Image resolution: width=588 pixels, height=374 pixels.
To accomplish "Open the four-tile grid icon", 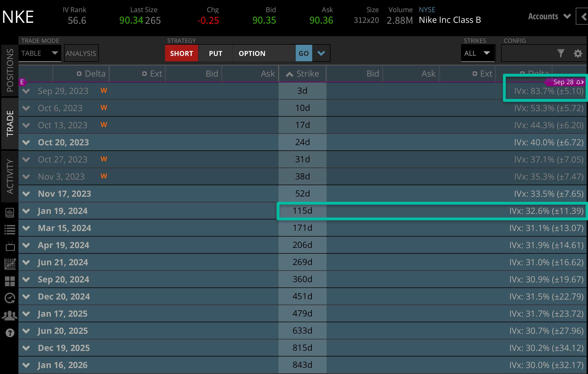I will click(x=10, y=281).
